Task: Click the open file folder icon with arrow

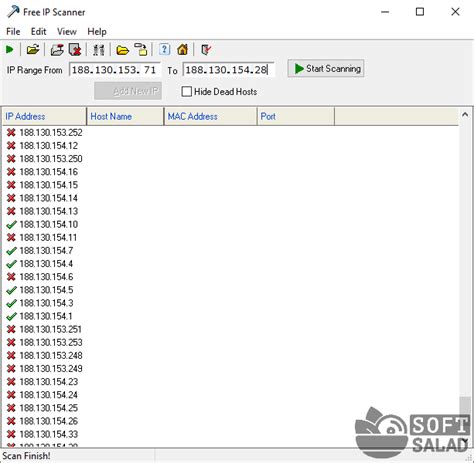Action: click(x=33, y=50)
